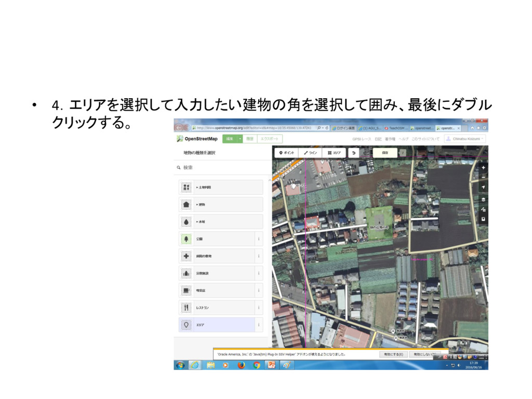532x399 pixels.
Task: Enable the Java add-on with 有効にする
Action: click(x=393, y=354)
